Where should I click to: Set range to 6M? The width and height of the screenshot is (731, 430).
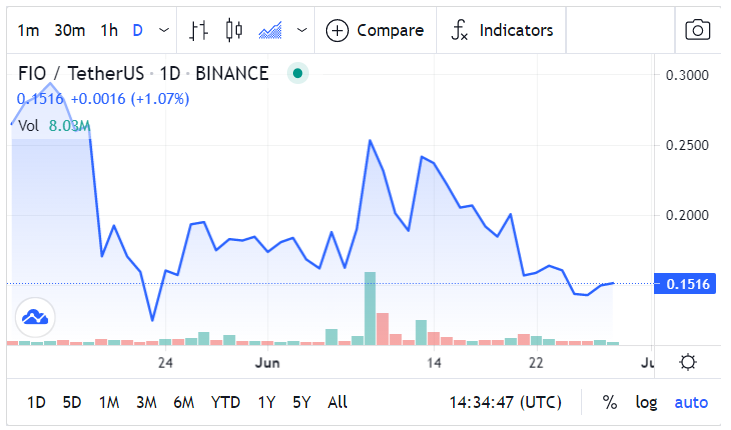click(x=184, y=402)
